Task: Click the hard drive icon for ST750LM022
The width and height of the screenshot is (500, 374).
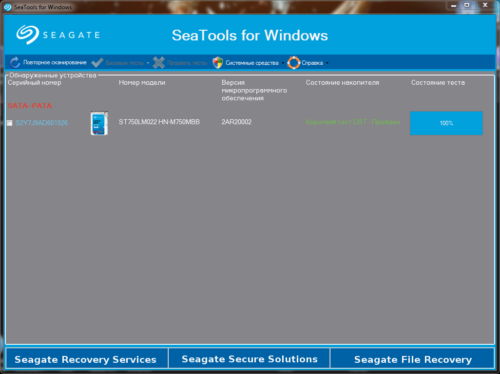Action: click(99, 123)
